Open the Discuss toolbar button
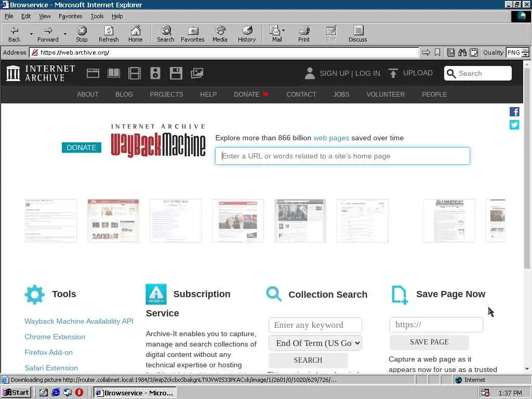 click(x=357, y=34)
